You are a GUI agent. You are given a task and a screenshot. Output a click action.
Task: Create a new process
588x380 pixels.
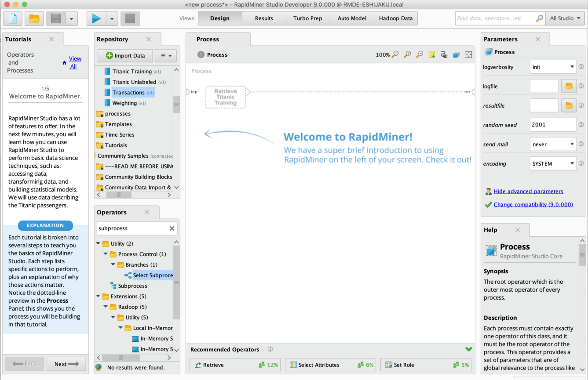(12, 18)
